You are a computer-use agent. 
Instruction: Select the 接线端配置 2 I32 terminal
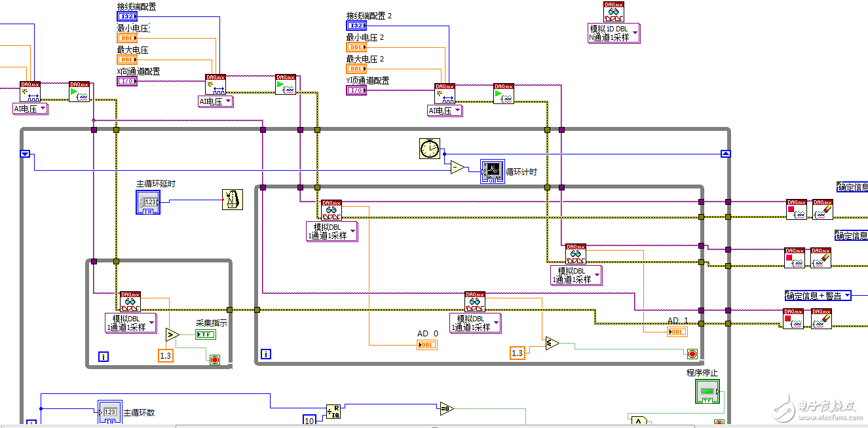coord(356,26)
